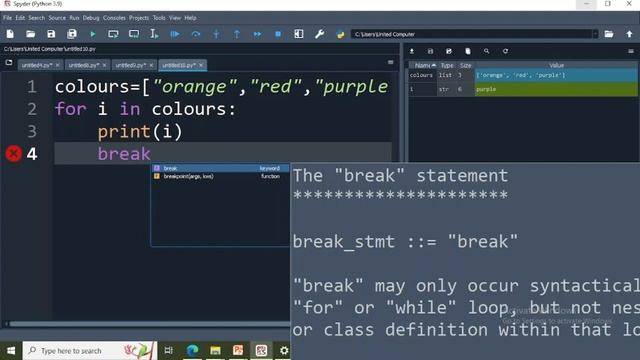Open PYTHONPATH manager Python icon
The height and width of the screenshot is (360, 640).
[x=340, y=34]
